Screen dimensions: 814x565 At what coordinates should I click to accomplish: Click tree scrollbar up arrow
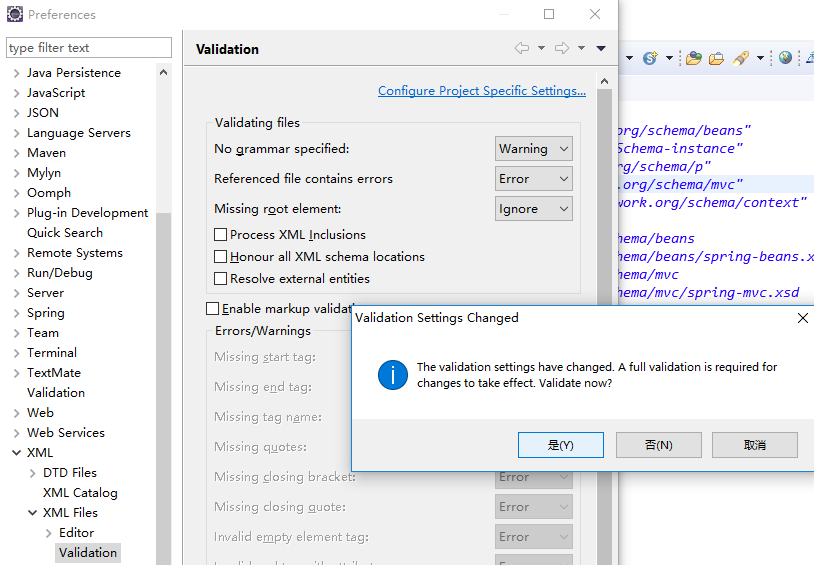[x=164, y=72]
